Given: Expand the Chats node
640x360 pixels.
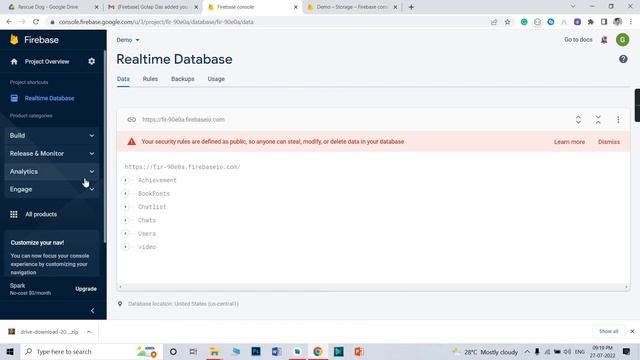Looking at the screenshot, I should [x=126, y=220].
